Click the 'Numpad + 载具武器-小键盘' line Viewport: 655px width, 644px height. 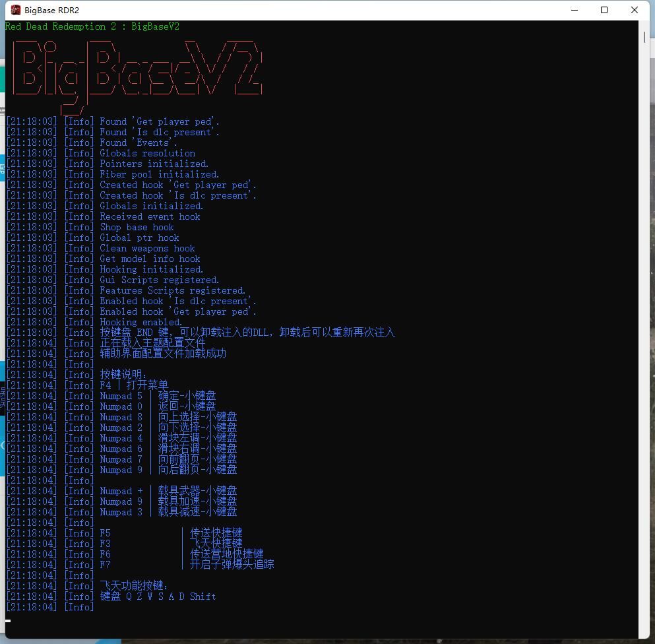(x=121, y=491)
